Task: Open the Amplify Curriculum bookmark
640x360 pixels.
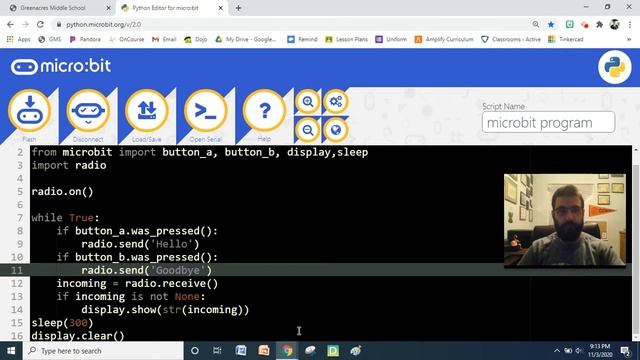Action: [444, 40]
